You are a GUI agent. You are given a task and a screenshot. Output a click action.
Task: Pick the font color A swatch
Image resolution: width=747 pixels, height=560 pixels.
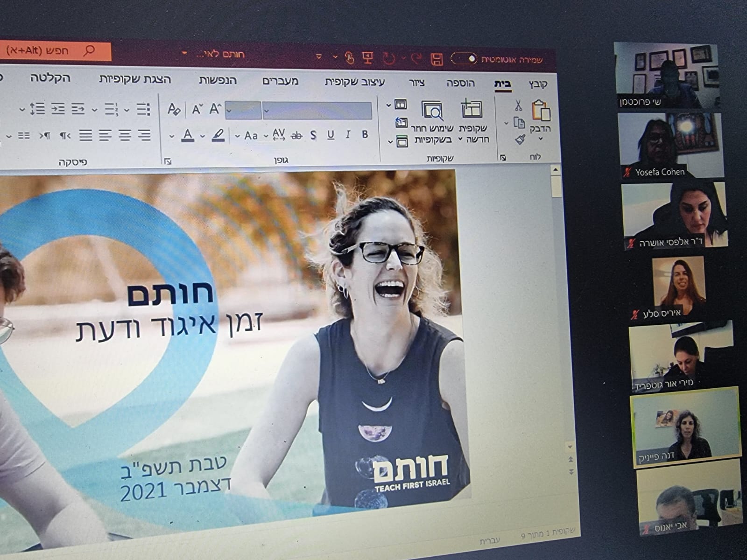click(x=188, y=136)
